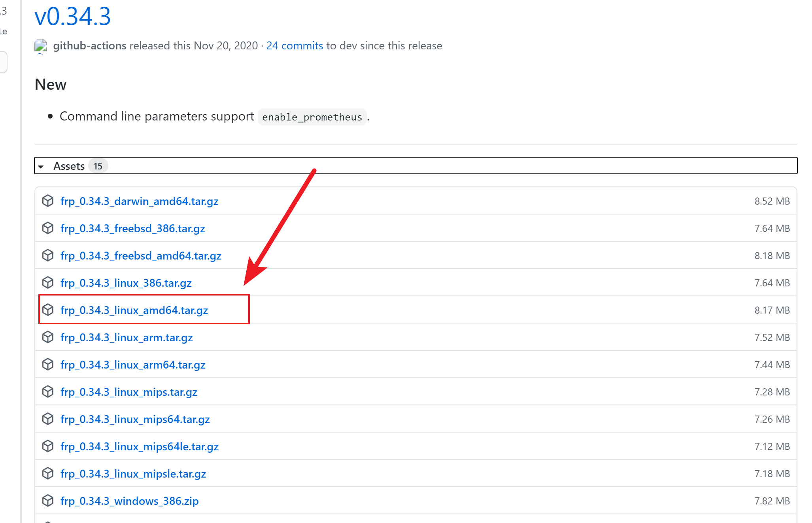Download frp_0.34.3_linux_mips64.tar.gz
Image resolution: width=812 pixels, height=523 pixels.
135,419
